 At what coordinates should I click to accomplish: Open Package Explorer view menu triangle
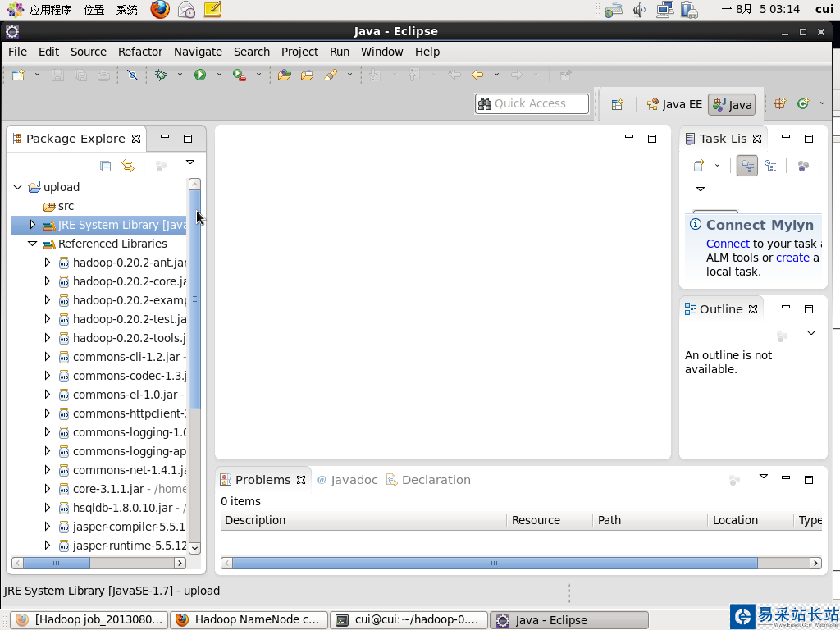[190, 162]
